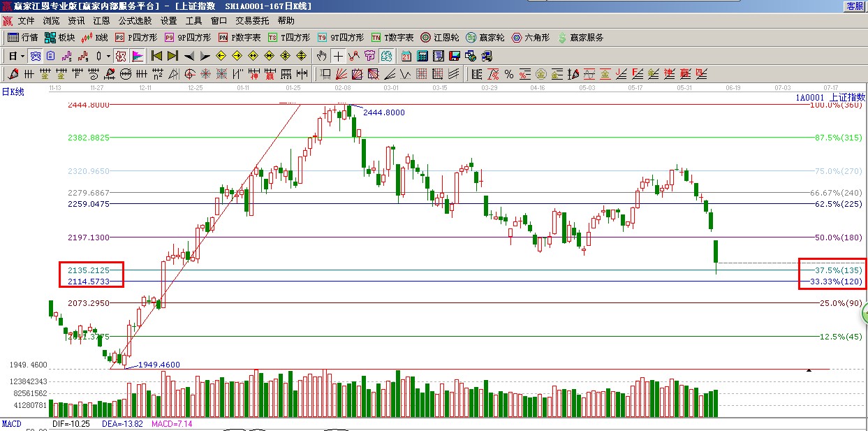Click the 客服 button in title bar
868x431 pixels.
point(855,6)
